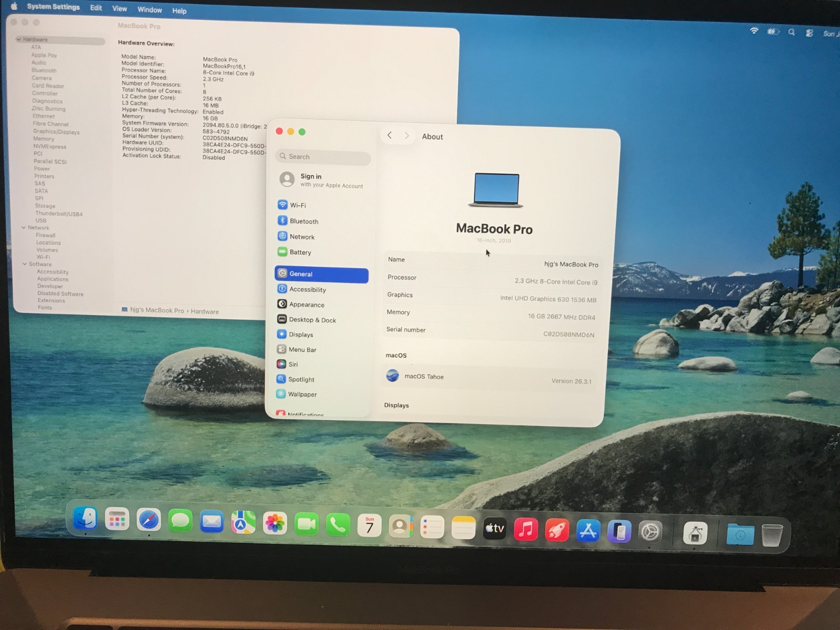Open the Edit menu
This screenshot has height=630, width=840.
(96, 8)
